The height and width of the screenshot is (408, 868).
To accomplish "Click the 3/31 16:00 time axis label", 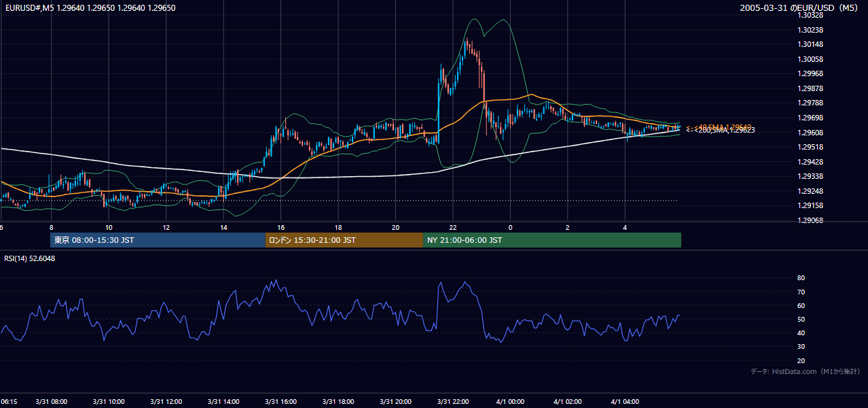I will pyautogui.click(x=281, y=402).
